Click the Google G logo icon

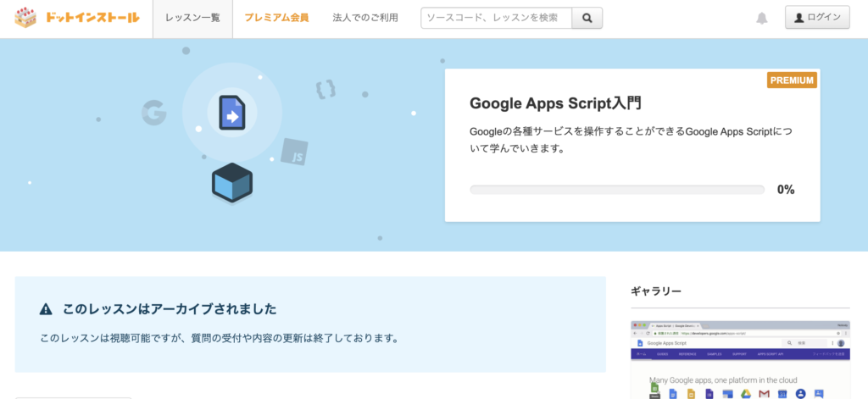point(154,113)
